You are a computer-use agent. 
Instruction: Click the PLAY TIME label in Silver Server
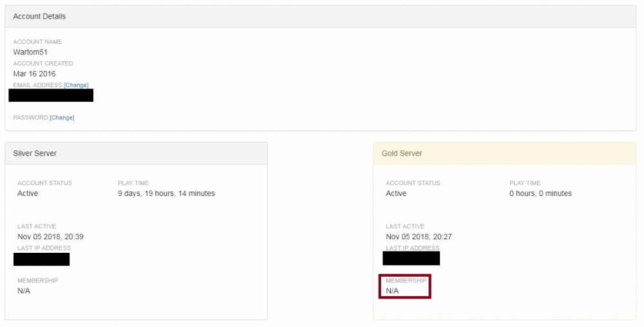click(133, 183)
